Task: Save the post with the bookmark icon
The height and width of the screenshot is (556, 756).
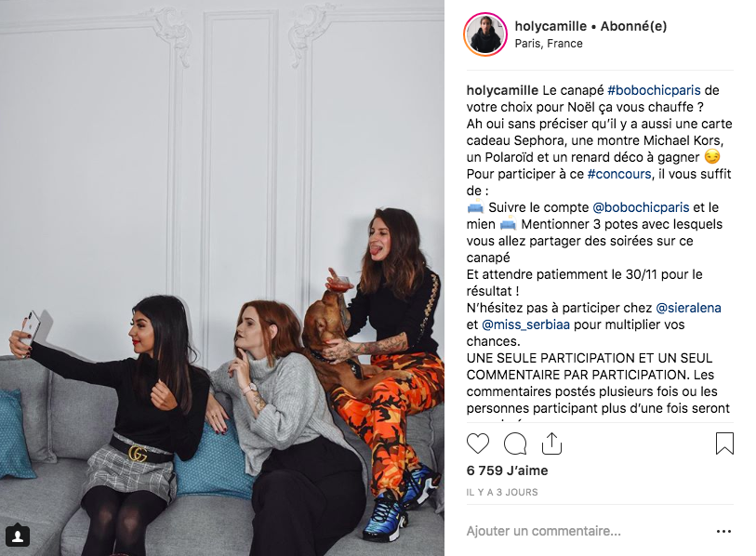Action: (724, 443)
